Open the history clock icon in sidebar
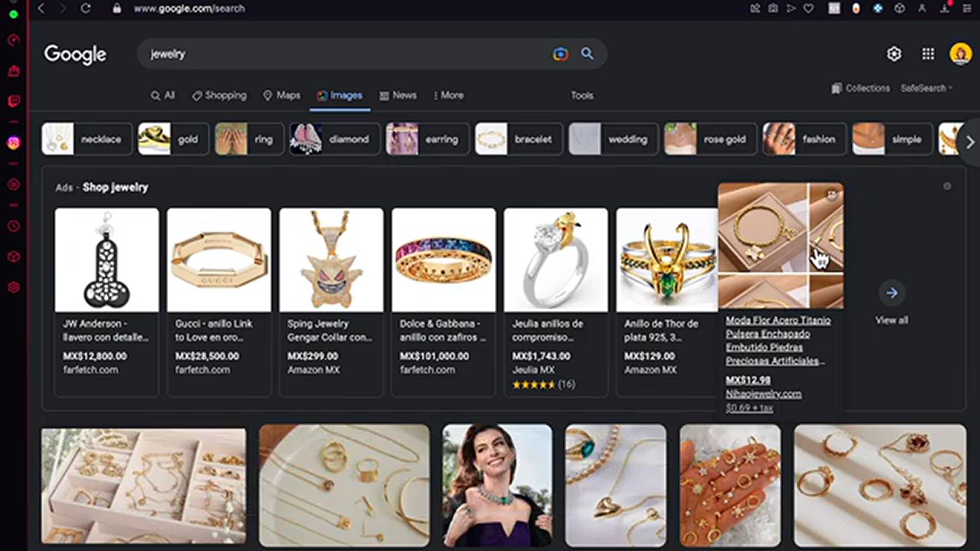Screen dimensions: 980x551 14,226
